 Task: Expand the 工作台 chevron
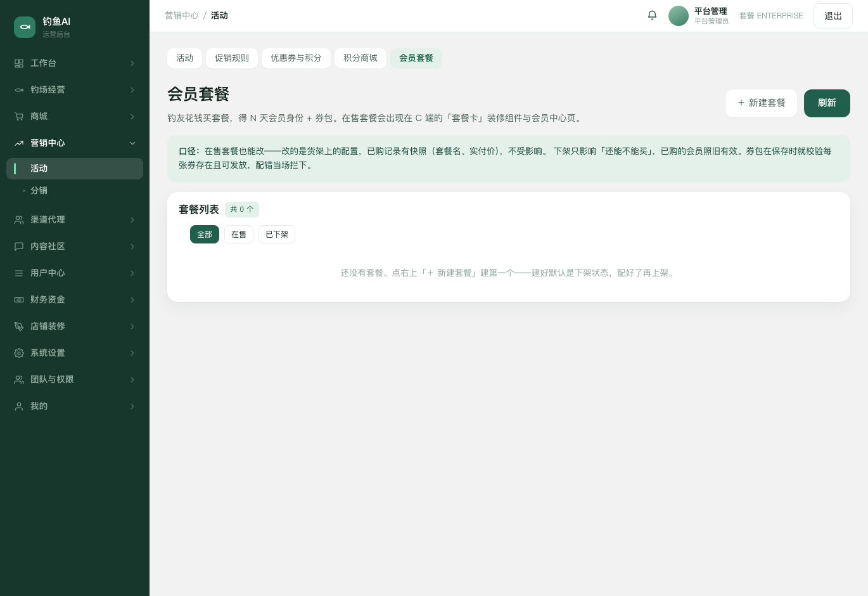(132, 63)
